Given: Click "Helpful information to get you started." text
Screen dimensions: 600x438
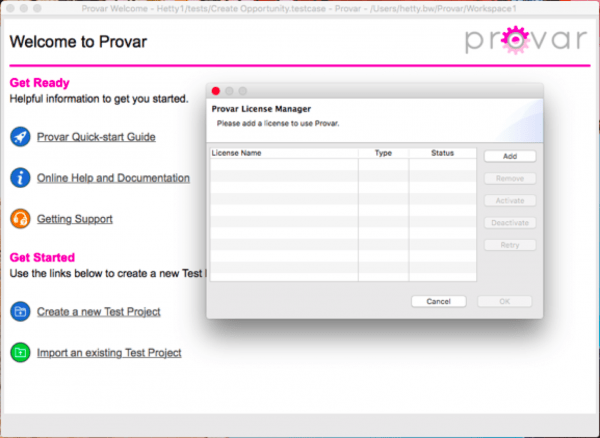Looking at the screenshot, I should (x=99, y=99).
